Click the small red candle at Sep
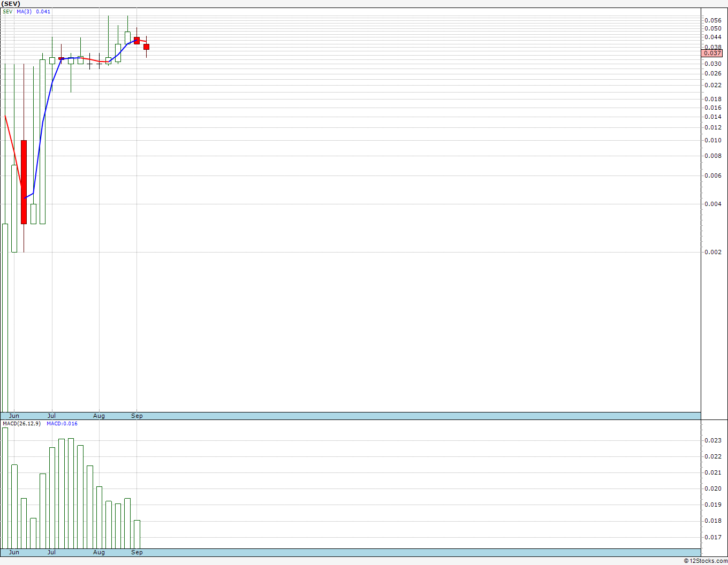Screen dimensions: 728x565 click(x=136, y=40)
